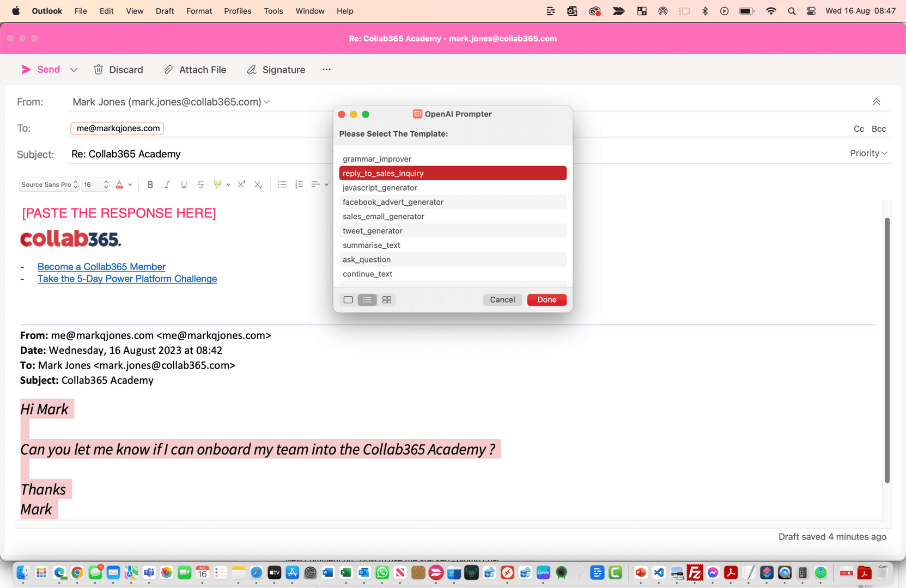Viewport: 906px width, 588px height.
Task: Apply italic formatting
Action: click(x=167, y=184)
